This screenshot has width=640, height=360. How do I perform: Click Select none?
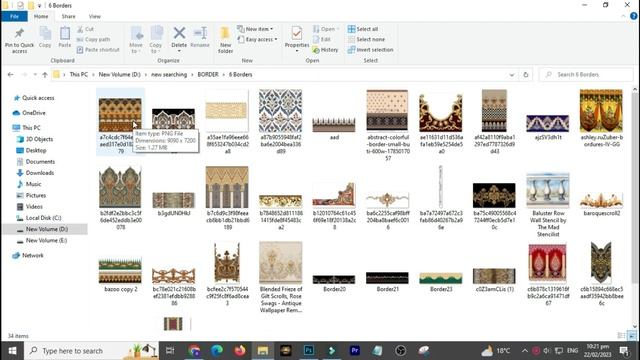366,39
